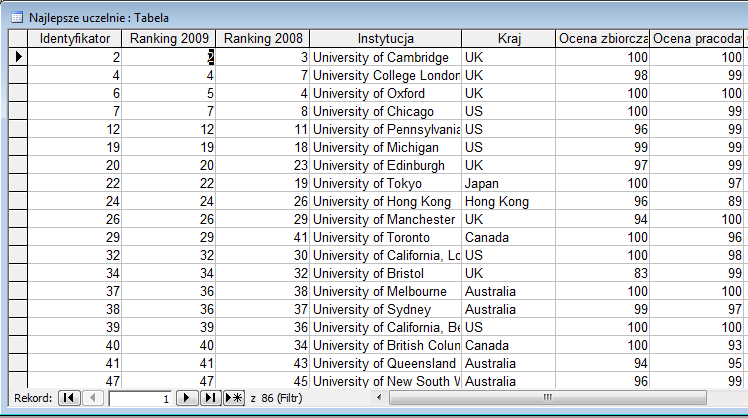
Task: Add a new record with asterisk button
Action: (234, 397)
